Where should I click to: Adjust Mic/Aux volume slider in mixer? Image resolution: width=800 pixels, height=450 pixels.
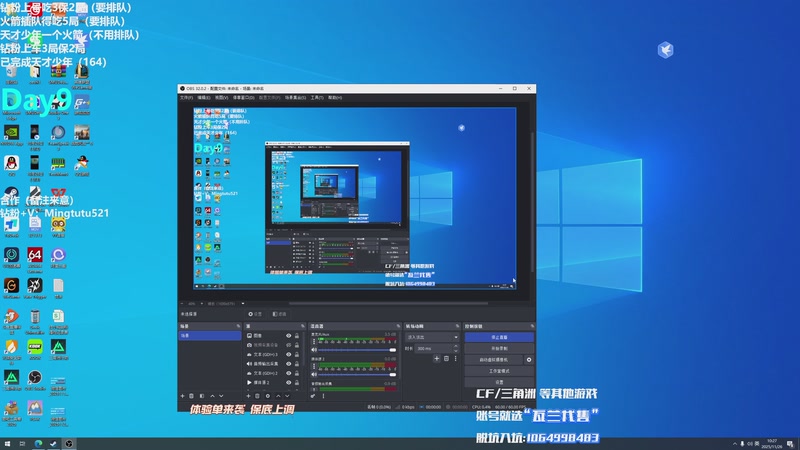click(357, 350)
